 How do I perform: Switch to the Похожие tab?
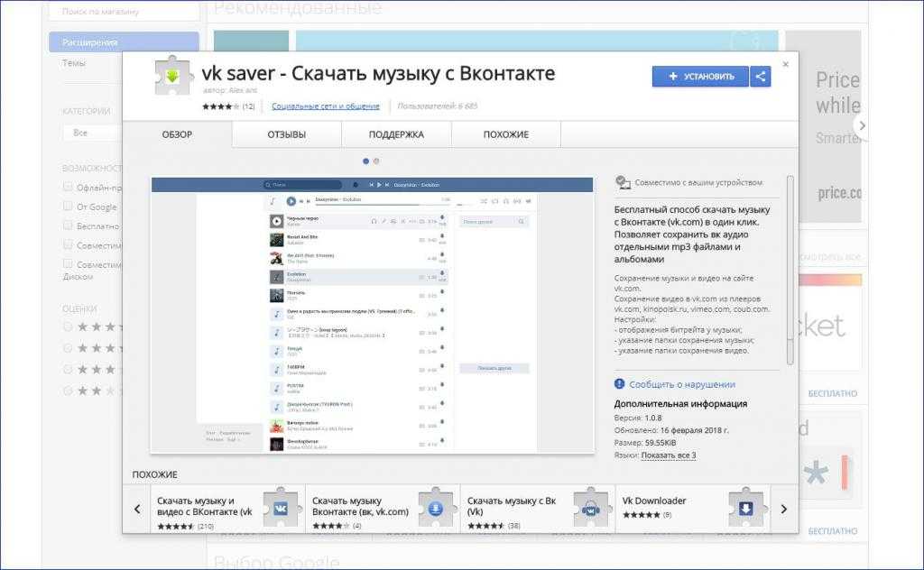(505, 134)
